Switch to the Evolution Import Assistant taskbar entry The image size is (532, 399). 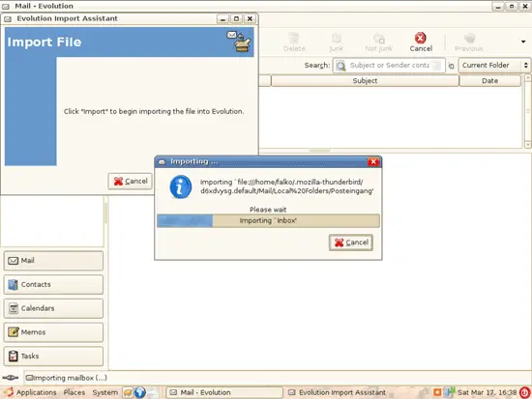pyautogui.click(x=338, y=392)
